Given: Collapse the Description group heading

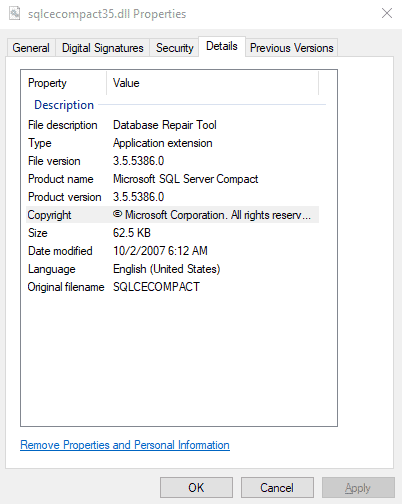Looking at the screenshot, I should pyautogui.click(x=64, y=105).
